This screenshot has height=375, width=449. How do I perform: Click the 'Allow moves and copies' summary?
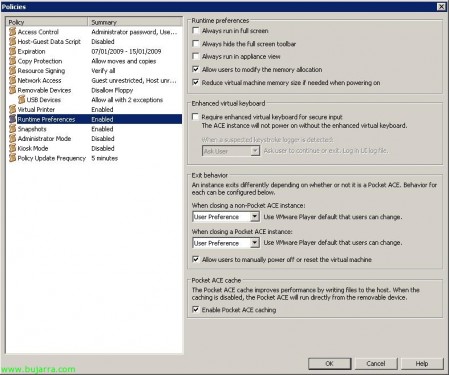pyautogui.click(x=124, y=61)
